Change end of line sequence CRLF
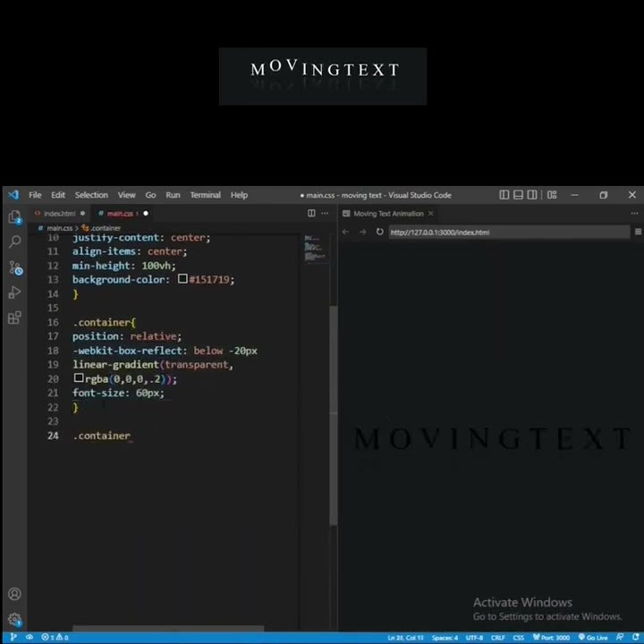 (498, 638)
